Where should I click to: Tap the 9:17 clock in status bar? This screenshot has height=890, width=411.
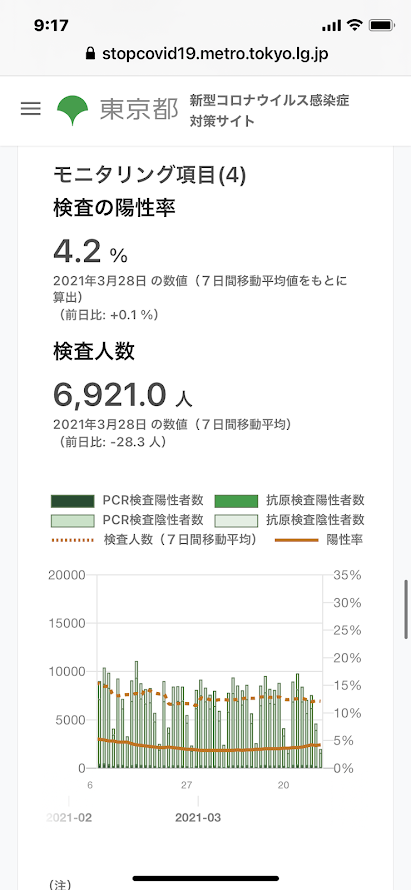(51, 26)
